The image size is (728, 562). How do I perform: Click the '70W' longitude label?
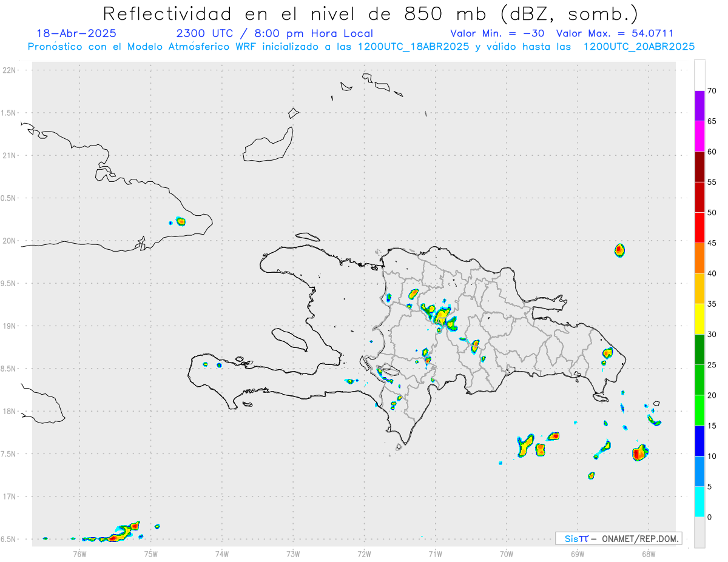coord(506,554)
